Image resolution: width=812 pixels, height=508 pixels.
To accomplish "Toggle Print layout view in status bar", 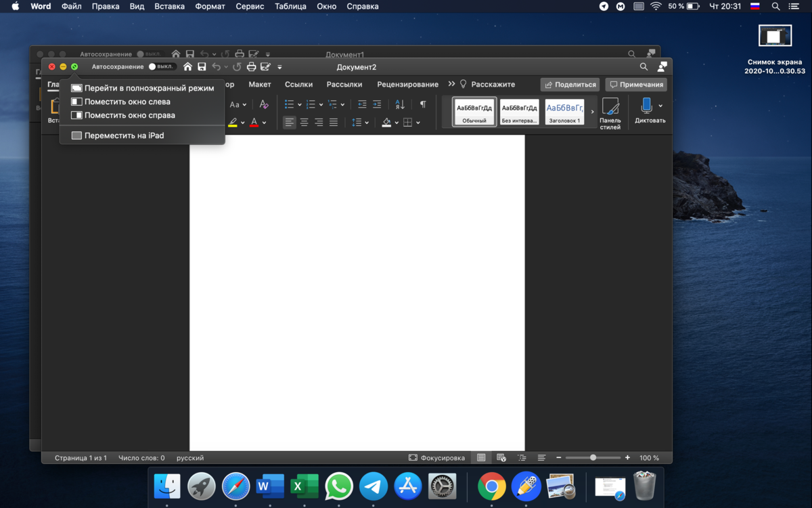I will (481, 458).
